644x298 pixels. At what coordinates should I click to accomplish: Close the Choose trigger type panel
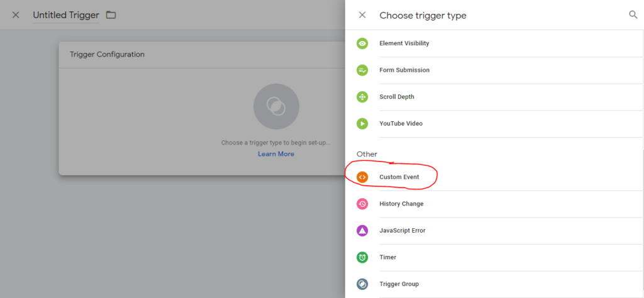pyautogui.click(x=362, y=15)
